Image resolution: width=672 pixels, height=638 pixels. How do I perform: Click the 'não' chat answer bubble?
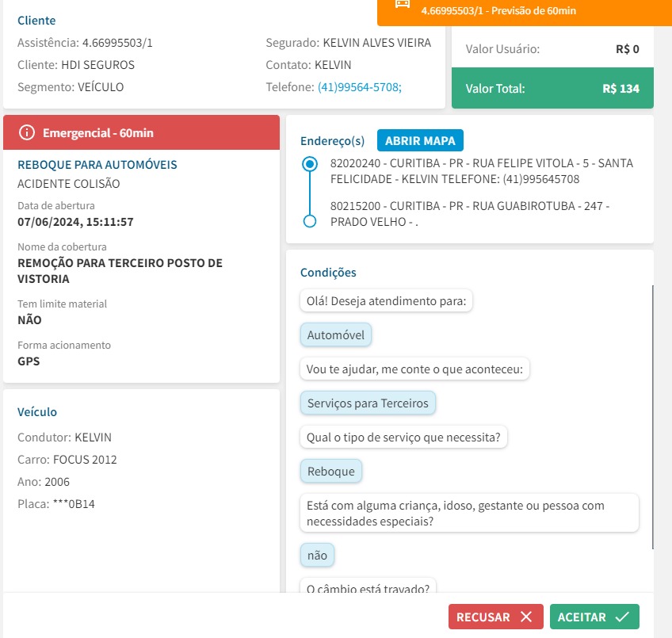pos(317,556)
